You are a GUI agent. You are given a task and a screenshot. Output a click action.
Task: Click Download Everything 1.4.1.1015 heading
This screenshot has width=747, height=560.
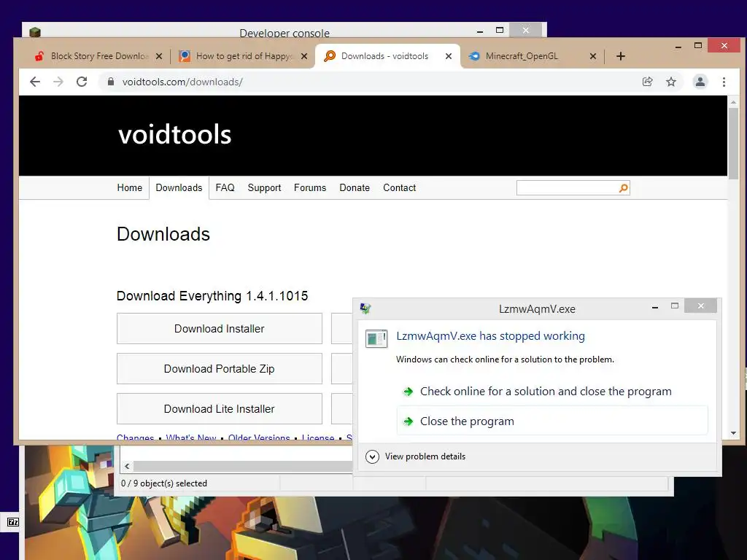pyautogui.click(x=212, y=296)
